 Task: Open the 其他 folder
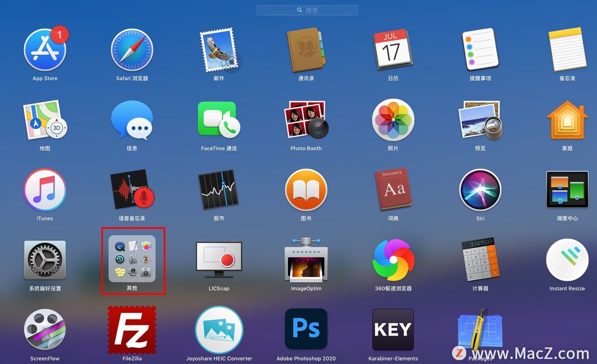pos(132,259)
